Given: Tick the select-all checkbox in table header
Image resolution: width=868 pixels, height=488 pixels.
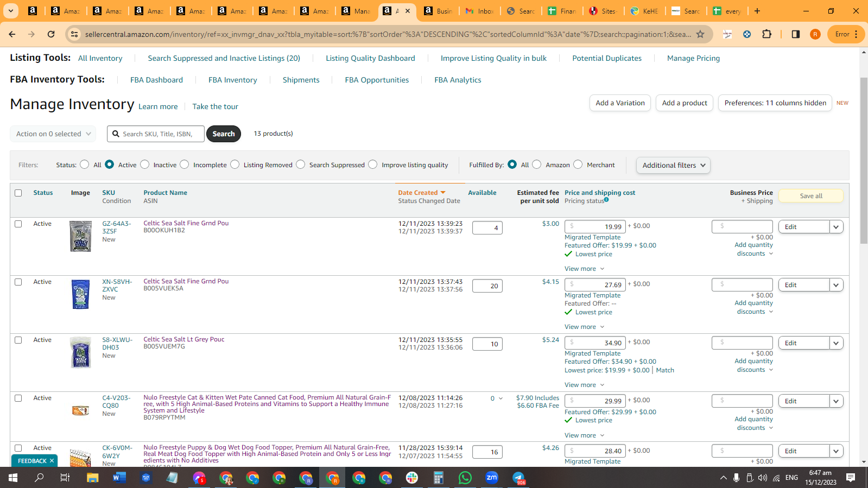Looking at the screenshot, I should (x=18, y=193).
